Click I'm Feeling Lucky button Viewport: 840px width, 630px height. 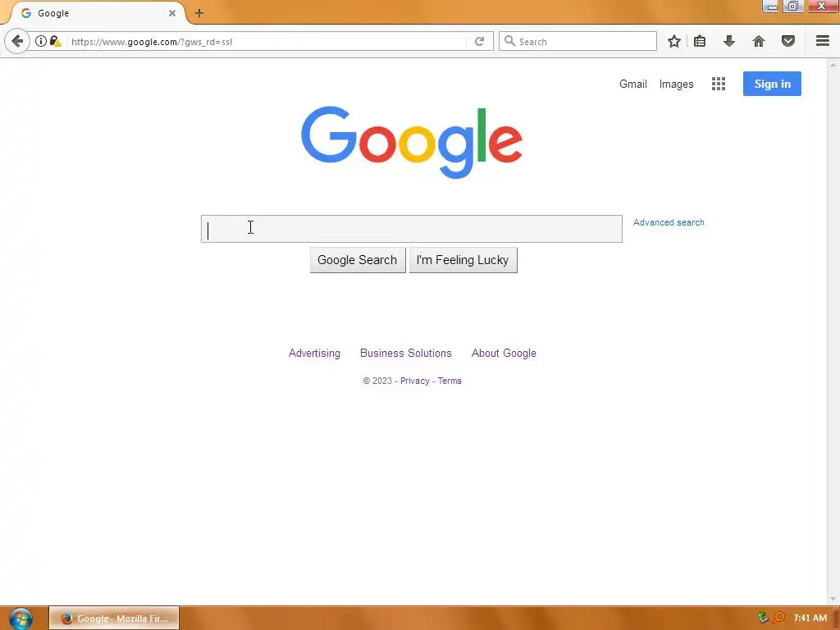point(463,260)
